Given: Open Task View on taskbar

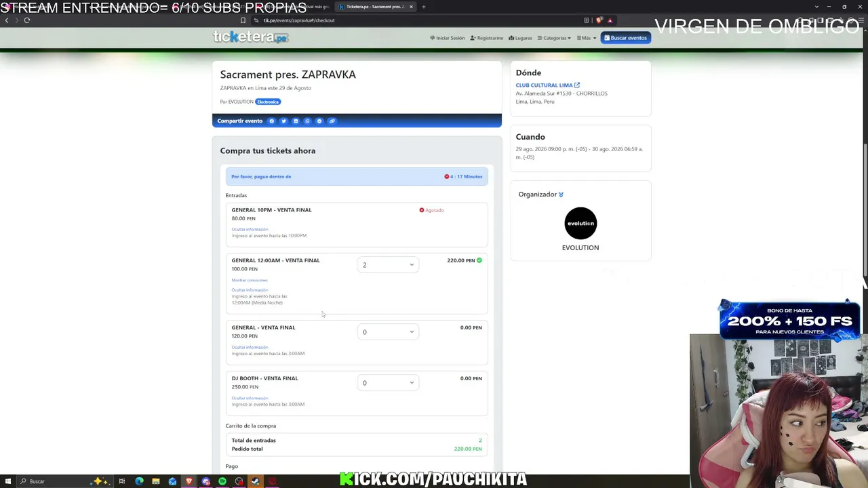Looking at the screenshot, I should (x=122, y=481).
